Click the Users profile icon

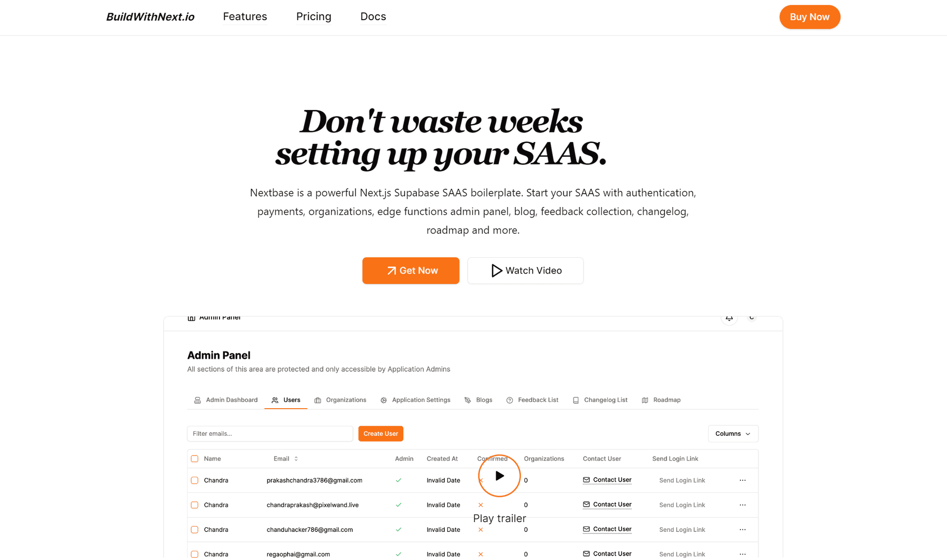pyautogui.click(x=274, y=400)
